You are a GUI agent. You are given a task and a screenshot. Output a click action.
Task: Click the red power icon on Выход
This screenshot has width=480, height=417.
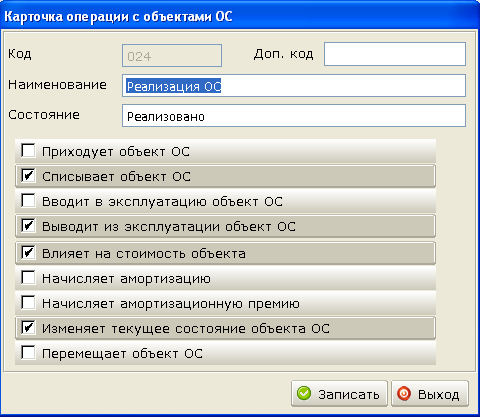pos(404,393)
